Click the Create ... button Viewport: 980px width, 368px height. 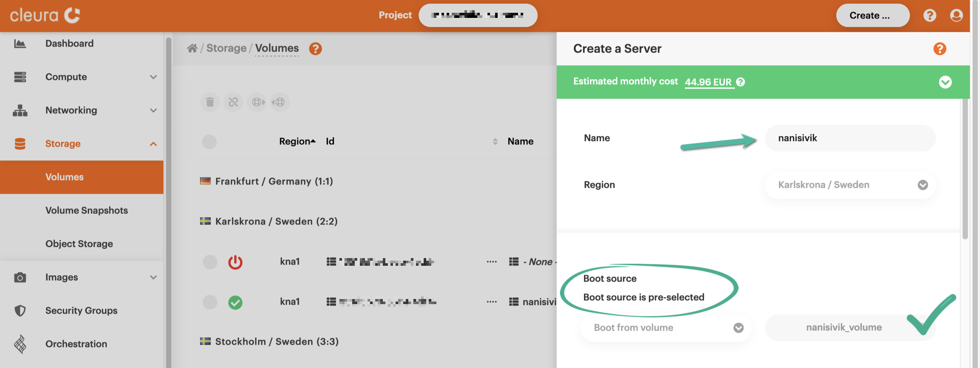point(872,15)
